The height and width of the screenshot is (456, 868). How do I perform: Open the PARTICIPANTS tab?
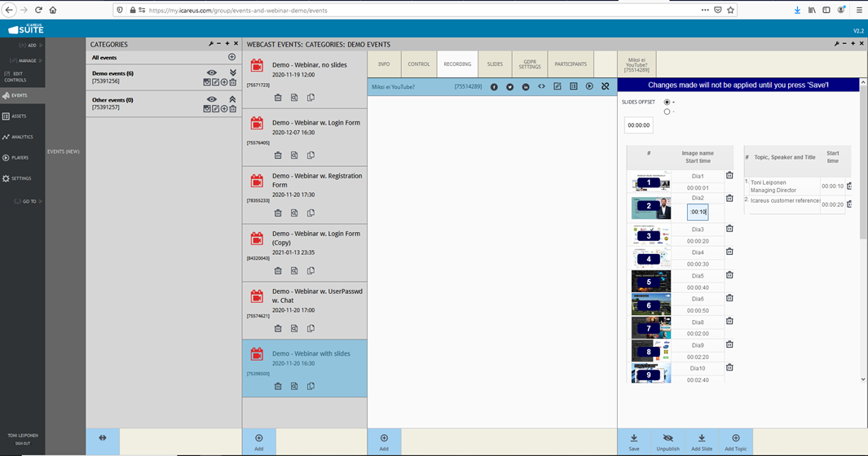[571, 64]
